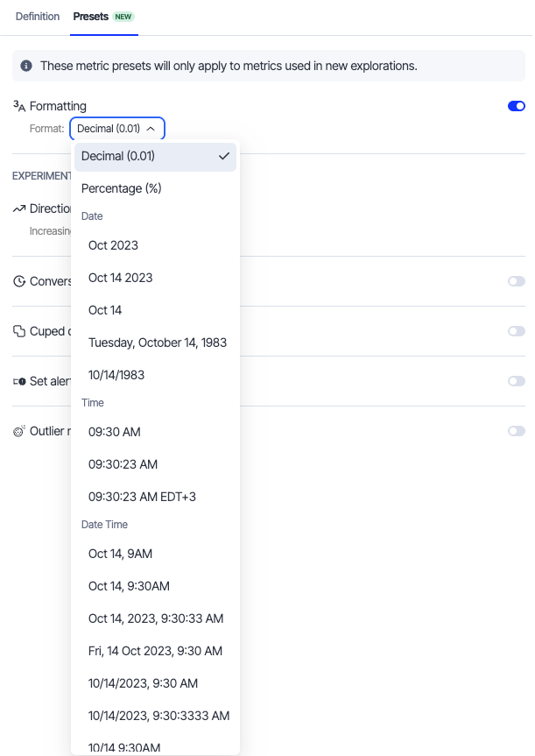Switch to the Definition tab
This screenshot has height=756, width=535.
point(38,17)
